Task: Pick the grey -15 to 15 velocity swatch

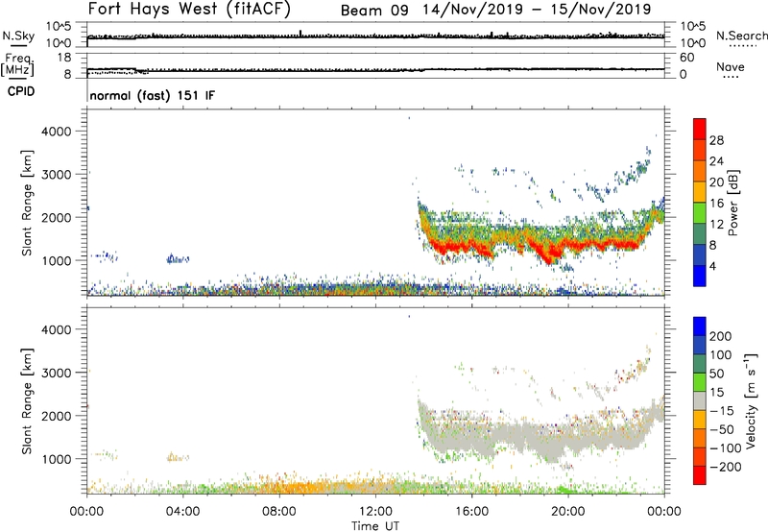Action: 700,401
